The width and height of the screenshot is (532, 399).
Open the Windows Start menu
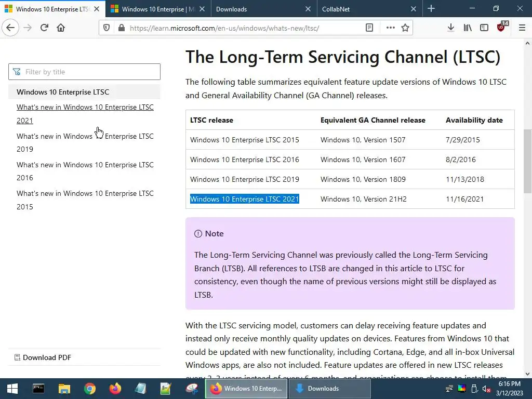pos(12,389)
